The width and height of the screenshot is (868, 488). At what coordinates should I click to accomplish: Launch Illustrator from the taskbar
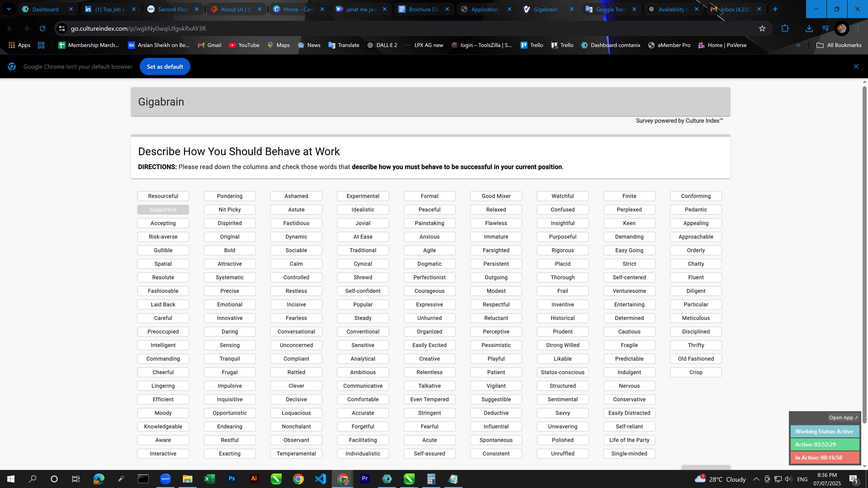coord(254,479)
